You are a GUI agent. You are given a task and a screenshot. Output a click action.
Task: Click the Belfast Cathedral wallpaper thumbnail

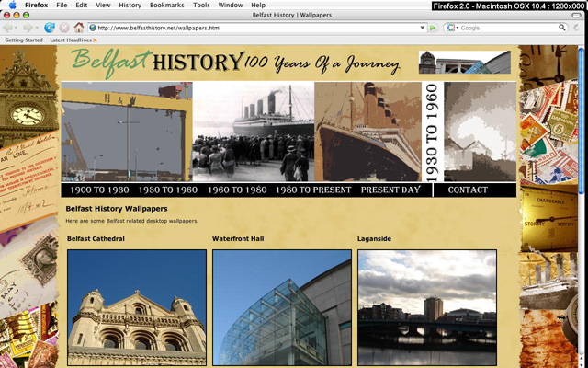pyautogui.click(x=137, y=307)
